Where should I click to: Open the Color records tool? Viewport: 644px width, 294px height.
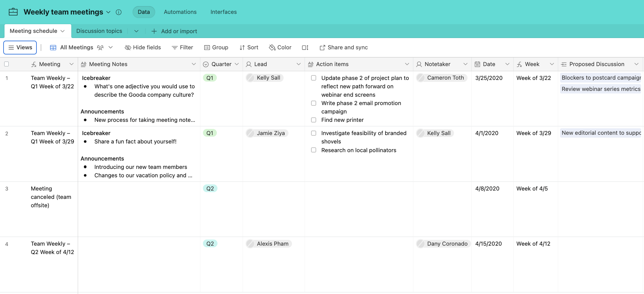[x=280, y=48]
